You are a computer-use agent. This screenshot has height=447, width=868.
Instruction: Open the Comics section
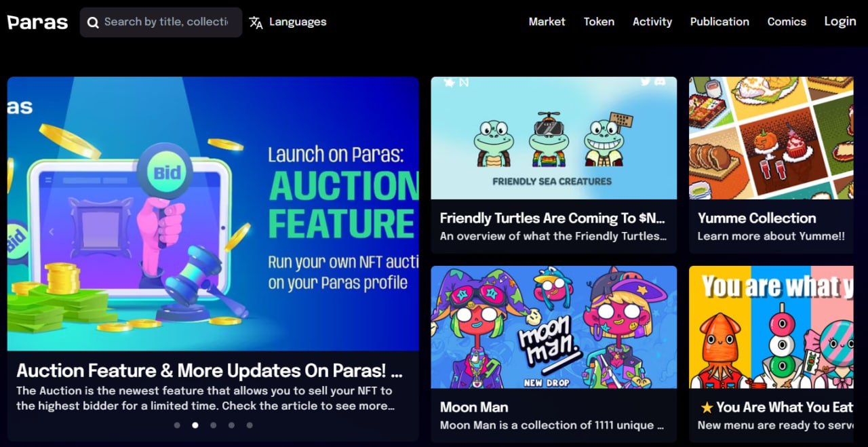tap(787, 22)
